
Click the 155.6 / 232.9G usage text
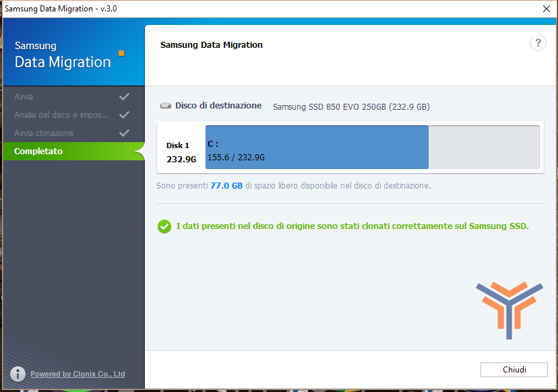236,157
